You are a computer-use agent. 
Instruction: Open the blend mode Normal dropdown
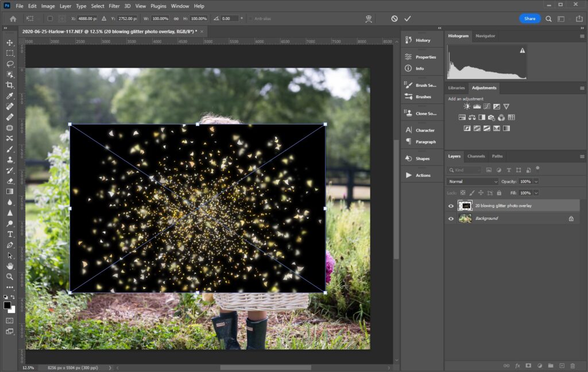(473, 181)
